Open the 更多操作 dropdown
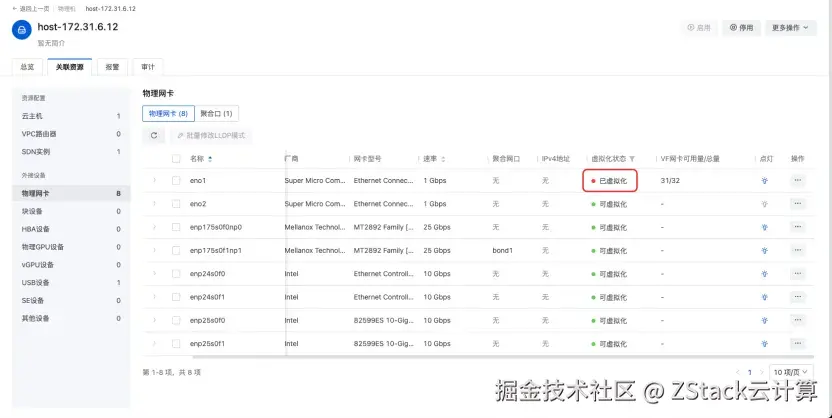The height and width of the screenshot is (418, 832). coord(791,28)
